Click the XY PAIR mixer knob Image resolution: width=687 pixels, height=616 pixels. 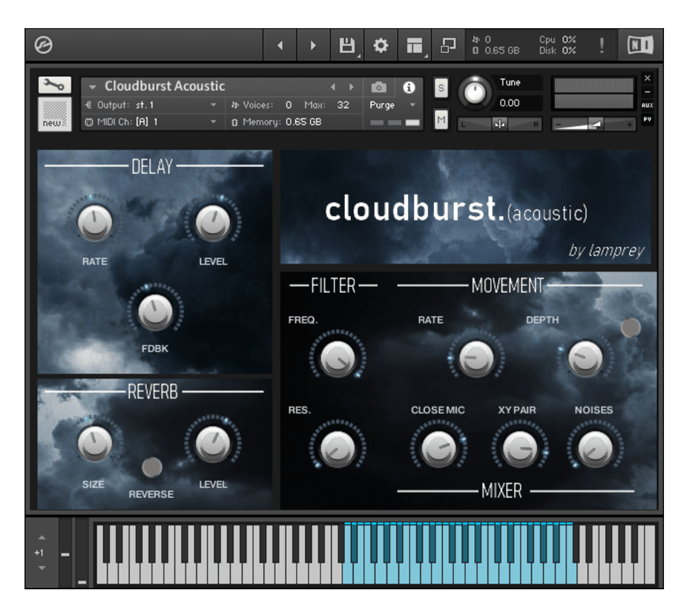point(519,448)
